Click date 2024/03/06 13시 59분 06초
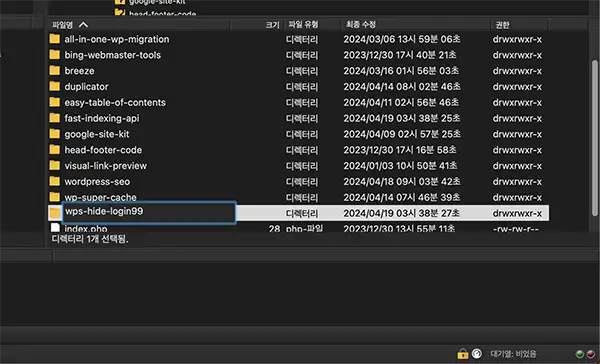 click(402, 39)
